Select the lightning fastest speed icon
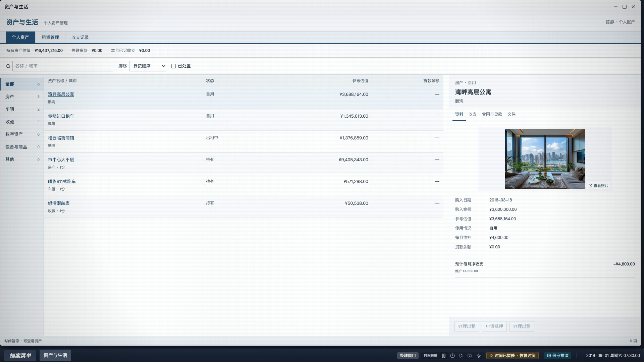Image resolution: width=644 pixels, height=362 pixels. click(479, 356)
